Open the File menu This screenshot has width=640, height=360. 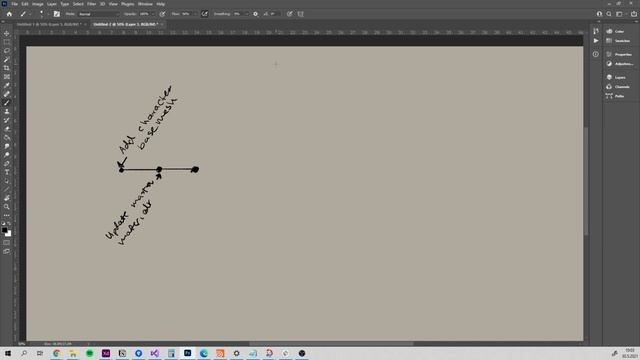15,4
